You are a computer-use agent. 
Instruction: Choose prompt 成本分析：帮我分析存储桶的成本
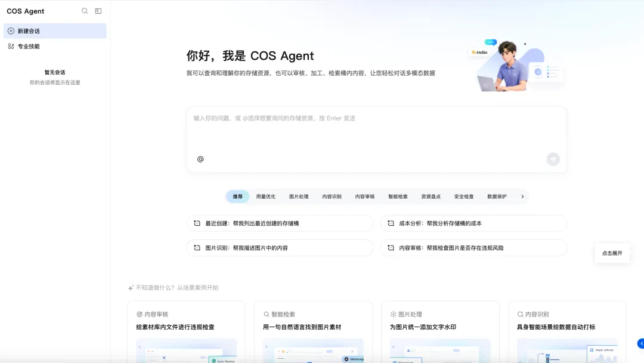point(473,223)
